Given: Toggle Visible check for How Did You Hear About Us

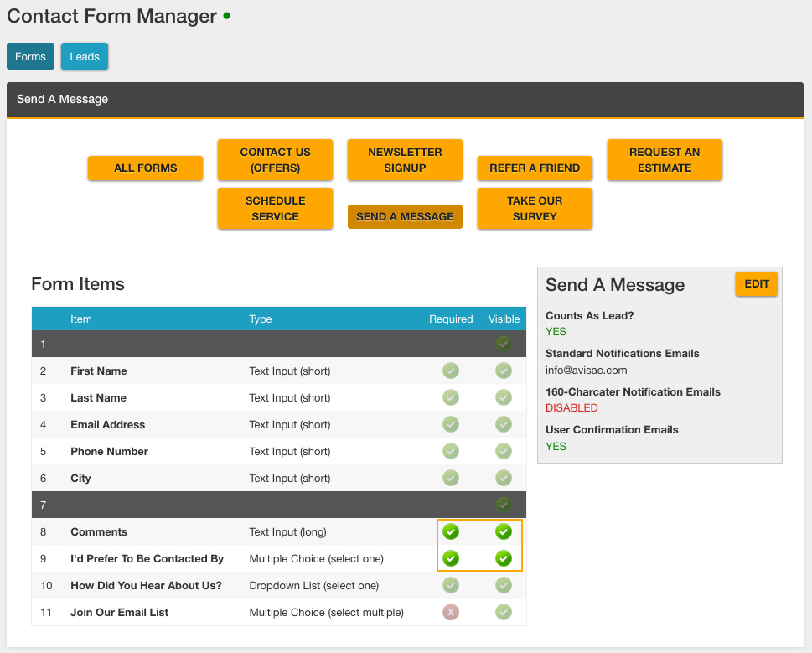Looking at the screenshot, I should click(503, 585).
